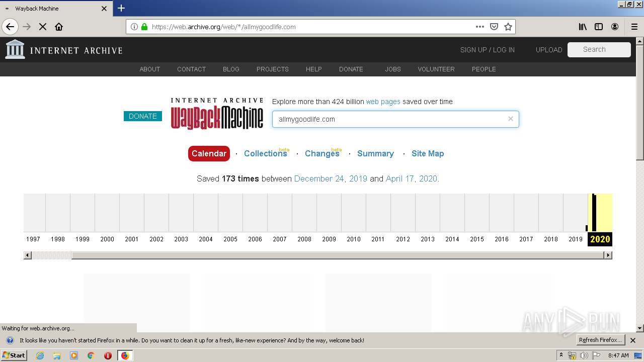Select year 2019 on the timeline
This screenshot has width=644, height=362.
pos(576,239)
